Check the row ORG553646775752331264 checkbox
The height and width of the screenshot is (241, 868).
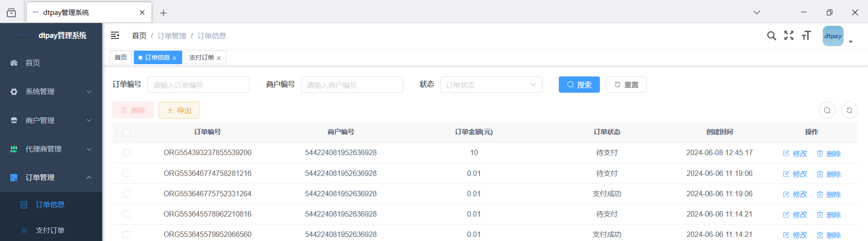127,194
